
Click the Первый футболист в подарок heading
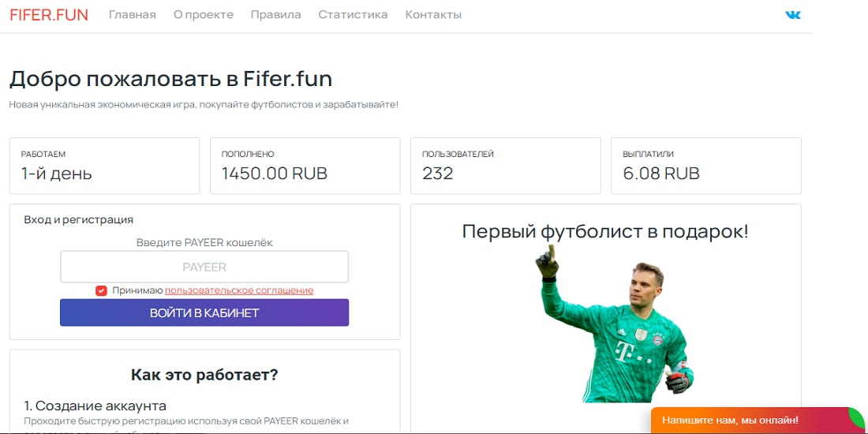point(605,231)
